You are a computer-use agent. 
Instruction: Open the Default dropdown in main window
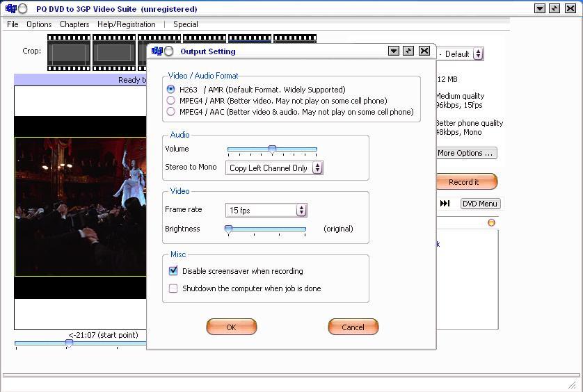[x=461, y=54]
